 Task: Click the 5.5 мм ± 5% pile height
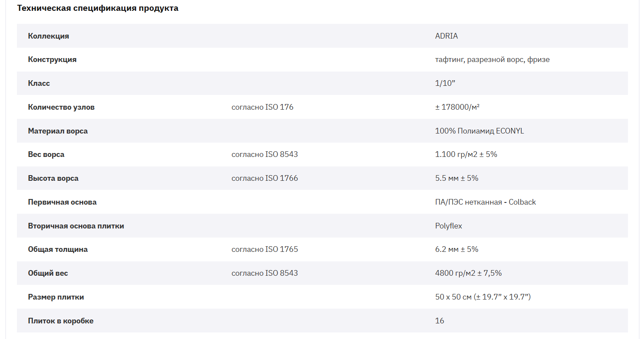(457, 178)
